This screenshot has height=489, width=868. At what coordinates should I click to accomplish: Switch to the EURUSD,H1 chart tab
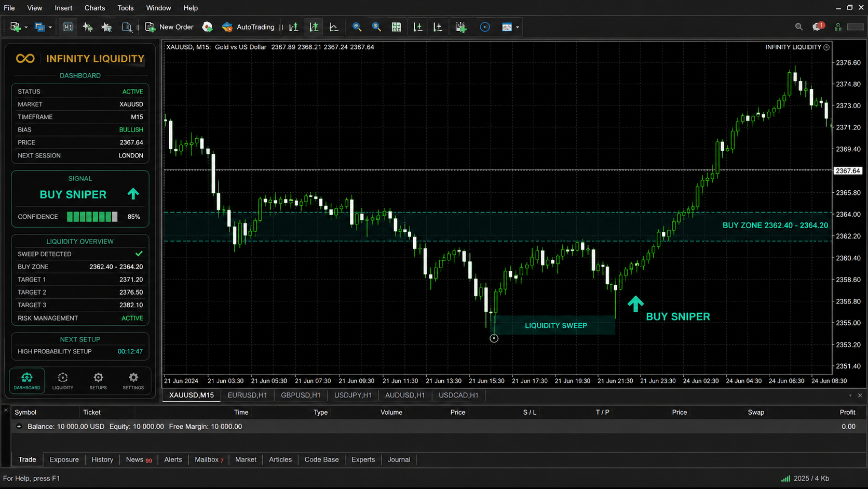(248, 395)
